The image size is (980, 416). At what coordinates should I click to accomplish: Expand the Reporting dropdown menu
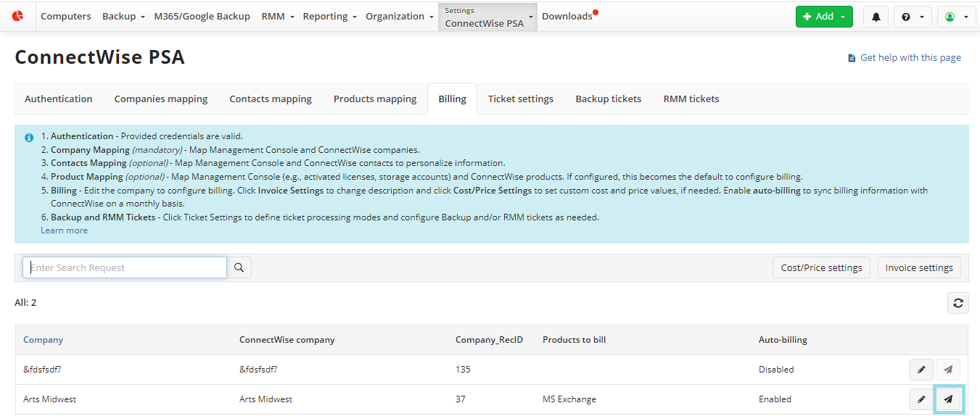329,16
